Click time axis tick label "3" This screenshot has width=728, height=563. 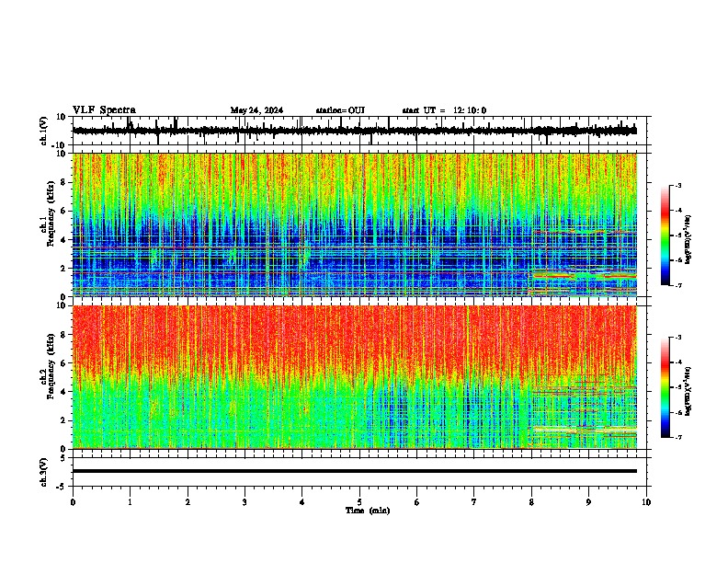pyautogui.click(x=245, y=502)
